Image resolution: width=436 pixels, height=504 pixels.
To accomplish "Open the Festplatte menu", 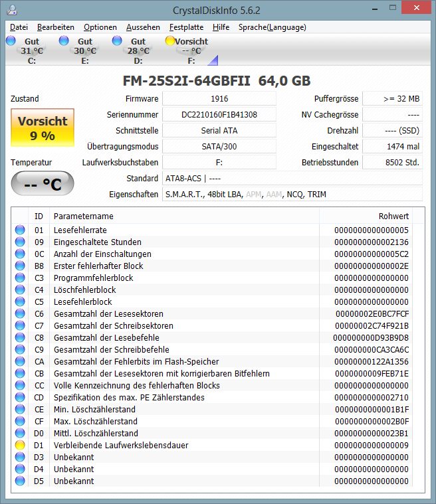I will point(186,27).
